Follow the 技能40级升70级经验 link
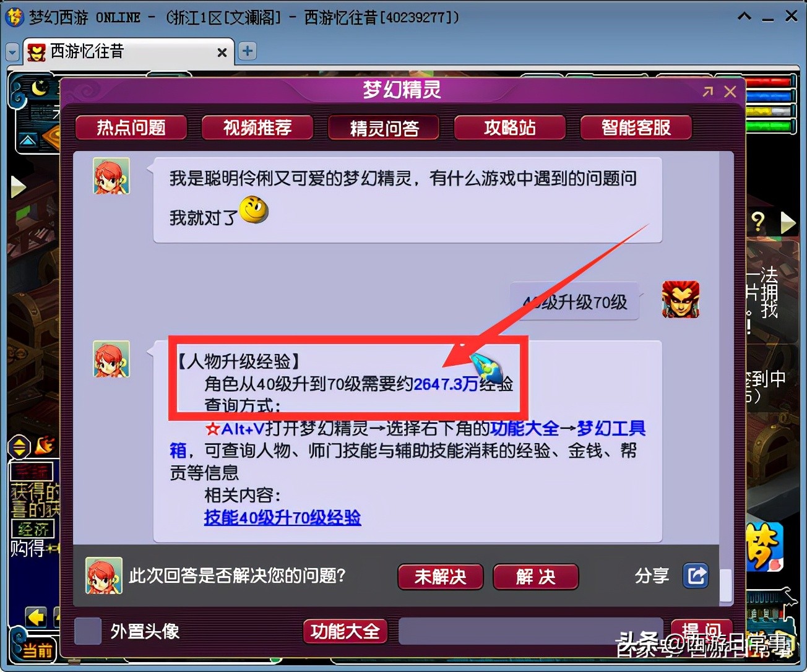This screenshot has height=672, width=807. tap(283, 517)
